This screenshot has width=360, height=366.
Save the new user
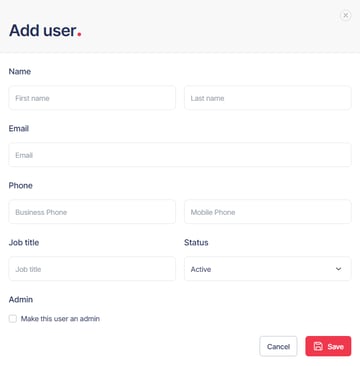pyautogui.click(x=328, y=346)
